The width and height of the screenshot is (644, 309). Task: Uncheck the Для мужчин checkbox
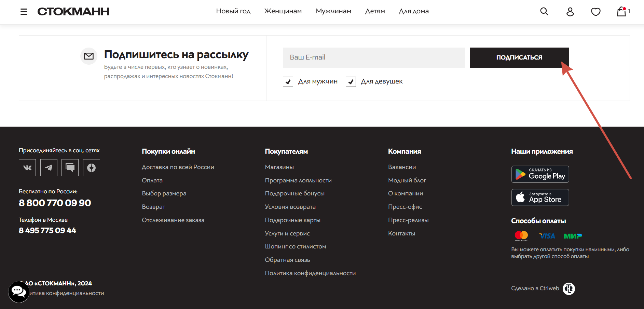click(288, 82)
